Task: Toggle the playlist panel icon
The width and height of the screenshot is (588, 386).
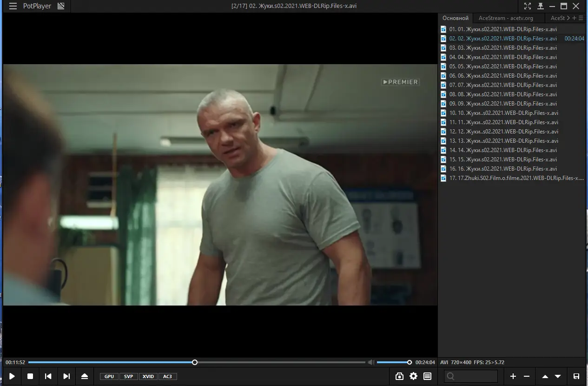Action: (x=427, y=376)
